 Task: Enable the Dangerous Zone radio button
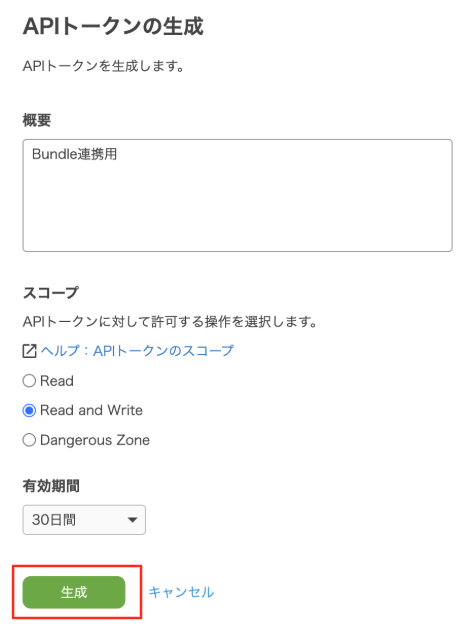tap(29, 440)
